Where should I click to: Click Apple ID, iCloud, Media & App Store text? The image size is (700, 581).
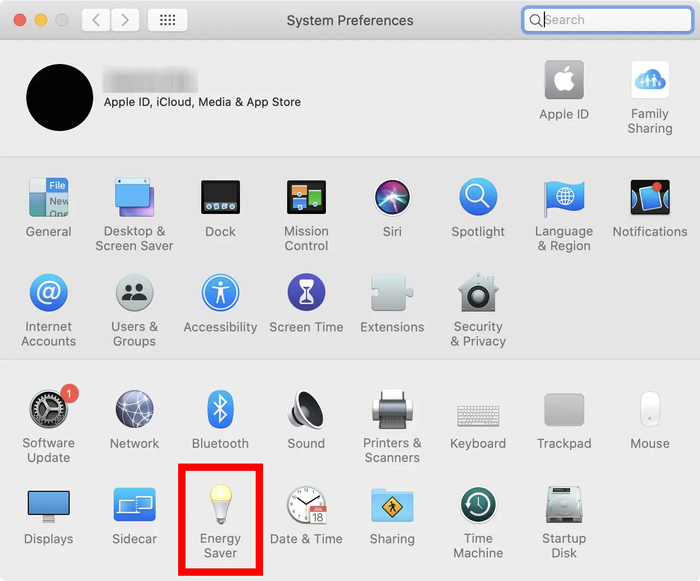(202, 102)
